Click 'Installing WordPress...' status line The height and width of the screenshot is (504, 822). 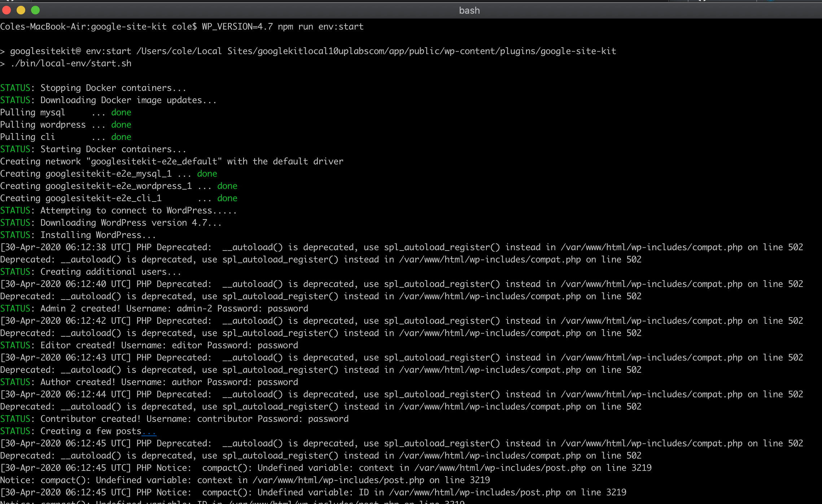coord(78,235)
